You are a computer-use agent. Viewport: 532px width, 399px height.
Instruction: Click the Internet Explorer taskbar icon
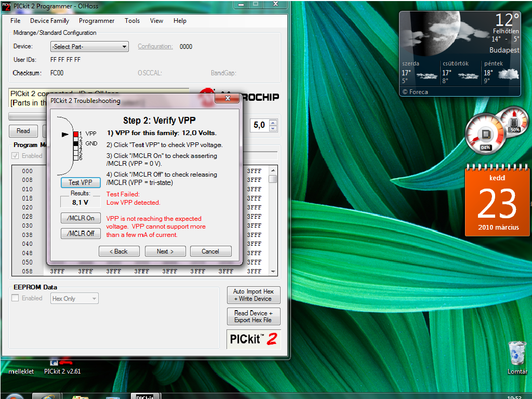[47, 396]
